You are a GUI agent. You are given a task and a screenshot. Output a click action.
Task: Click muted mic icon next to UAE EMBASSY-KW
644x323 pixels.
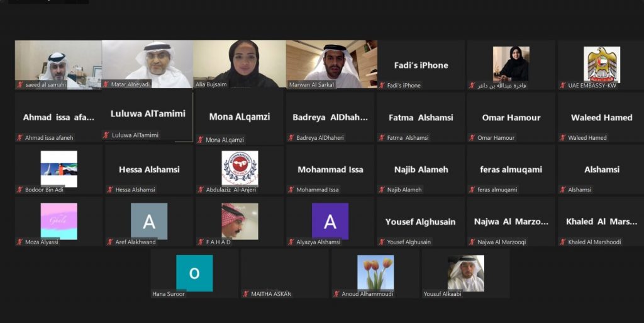coord(563,86)
